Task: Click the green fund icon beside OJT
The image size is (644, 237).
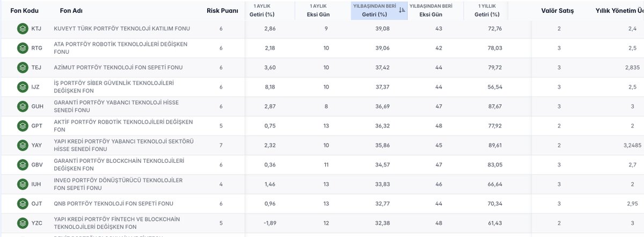Action: coord(22,204)
